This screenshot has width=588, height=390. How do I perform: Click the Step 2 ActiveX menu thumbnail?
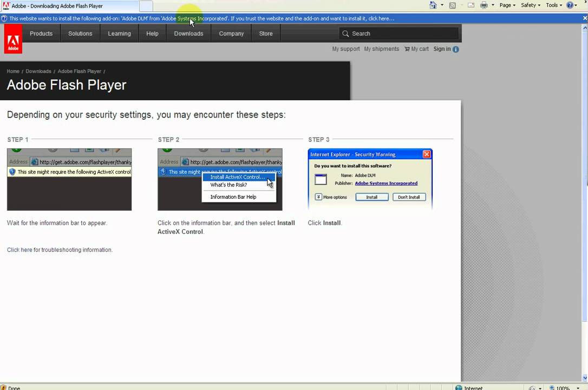click(x=220, y=179)
